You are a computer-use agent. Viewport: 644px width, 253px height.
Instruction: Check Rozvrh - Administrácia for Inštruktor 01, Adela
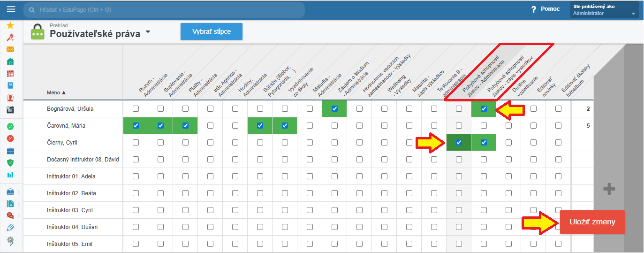(x=136, y=176)
